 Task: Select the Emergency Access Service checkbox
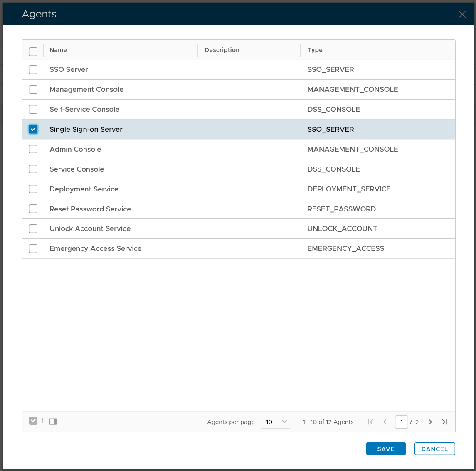pyautogui.click(x=33, y=249)
